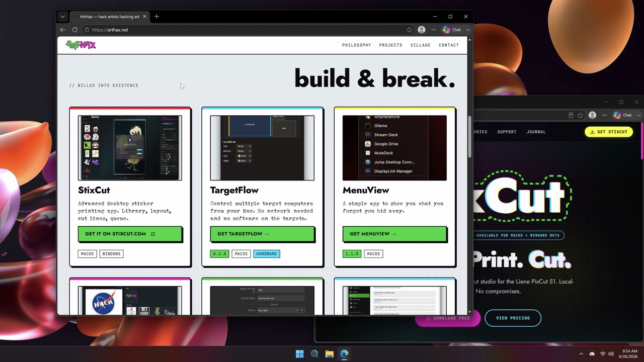Screen dimensions: 644x362
Task: Click the // WILLED INTO EXISTENCE text
Action: [x=104, y=85]
